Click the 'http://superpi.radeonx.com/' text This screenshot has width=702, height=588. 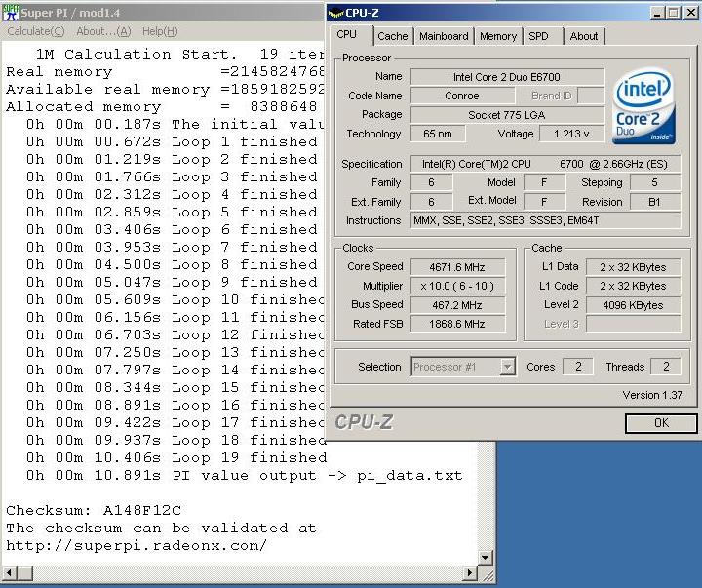click(x=136, y=546)
